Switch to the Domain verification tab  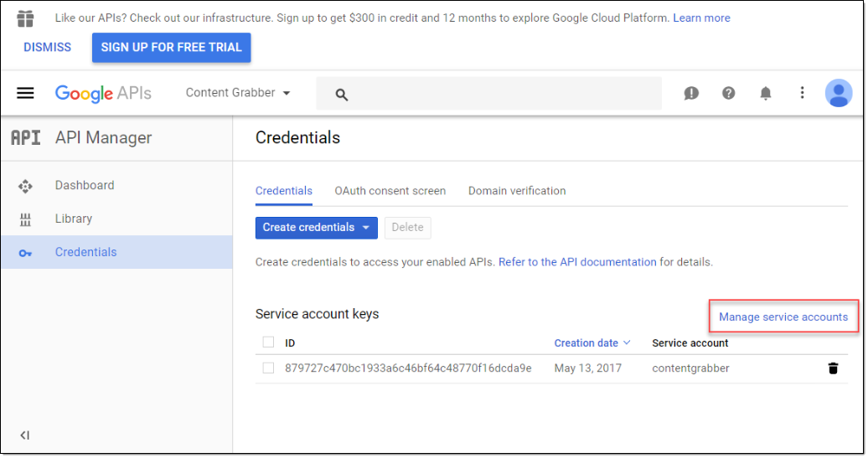516,191
